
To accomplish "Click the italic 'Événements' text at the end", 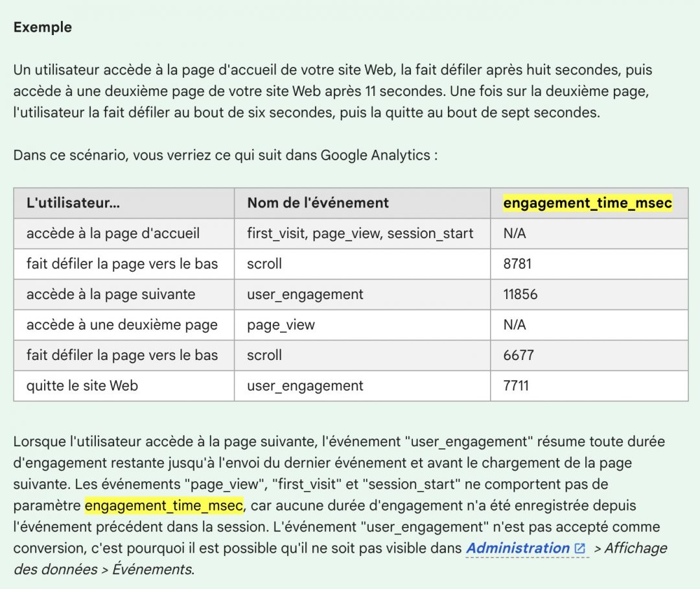I will (x=153, y=570).
